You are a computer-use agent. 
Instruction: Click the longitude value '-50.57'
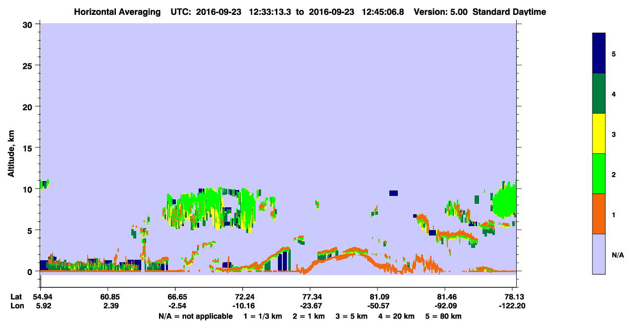[377, 306]
